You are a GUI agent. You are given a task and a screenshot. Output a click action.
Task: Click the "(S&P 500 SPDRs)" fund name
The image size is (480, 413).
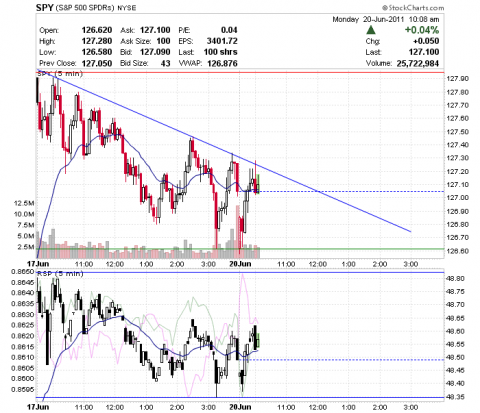click(x=85, y=8)
